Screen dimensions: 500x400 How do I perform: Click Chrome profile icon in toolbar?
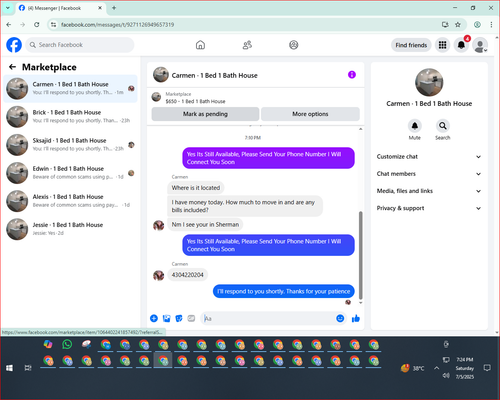[477, 25]
